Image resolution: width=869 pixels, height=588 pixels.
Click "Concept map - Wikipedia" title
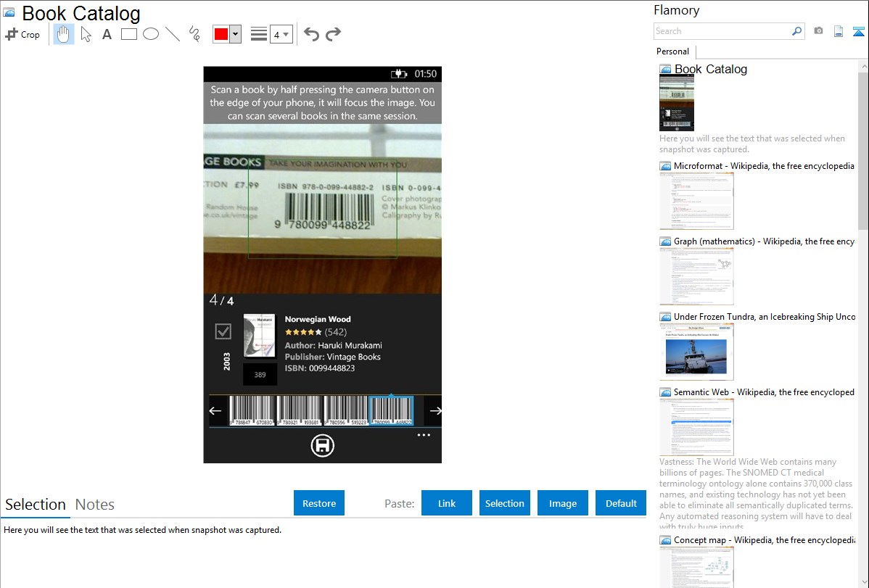[x=764, y=540]
